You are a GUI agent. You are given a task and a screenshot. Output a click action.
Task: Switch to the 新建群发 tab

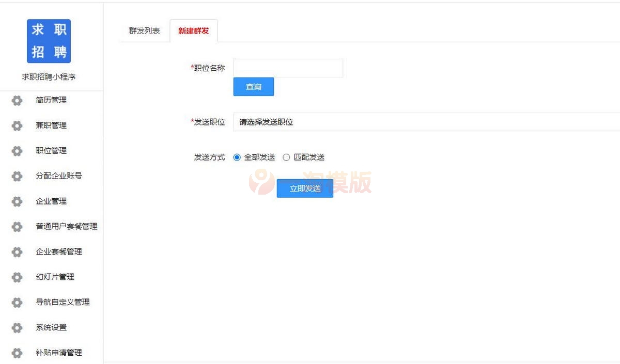pyautogui.click(x=194, y=30)
